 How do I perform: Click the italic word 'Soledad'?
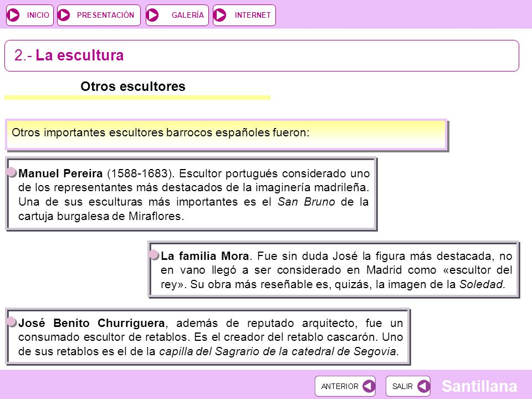(x=481, y=284)
